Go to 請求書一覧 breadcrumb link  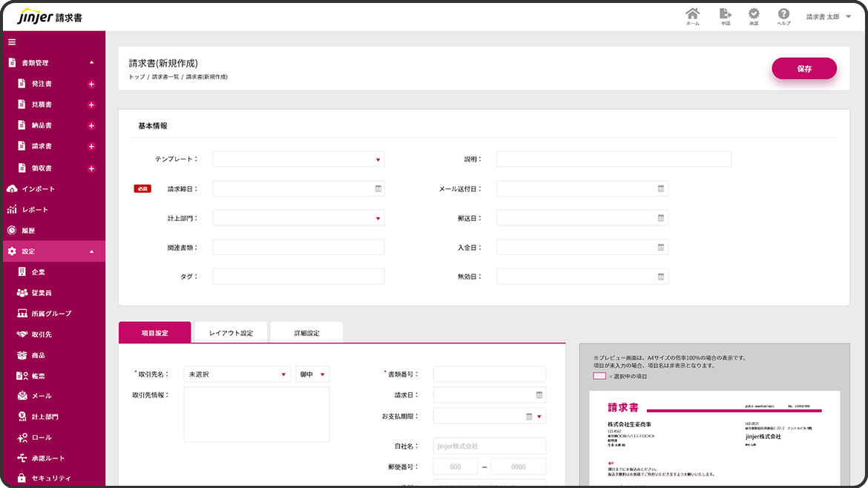coord(166,77)
